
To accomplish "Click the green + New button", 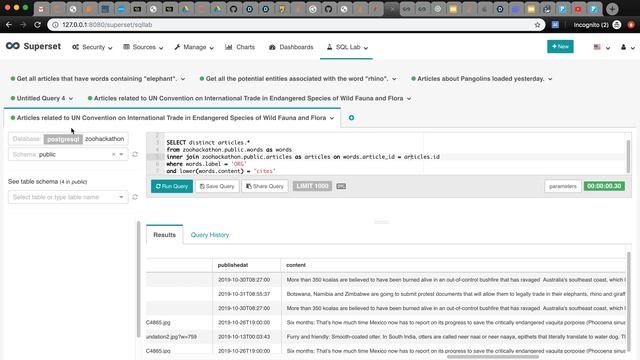I will click(560, 47).
